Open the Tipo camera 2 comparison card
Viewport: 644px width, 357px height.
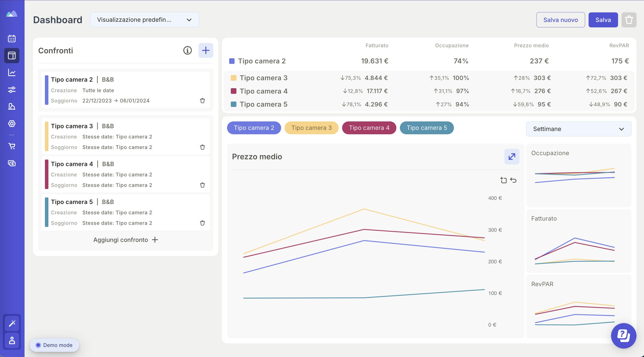point(126,90)
